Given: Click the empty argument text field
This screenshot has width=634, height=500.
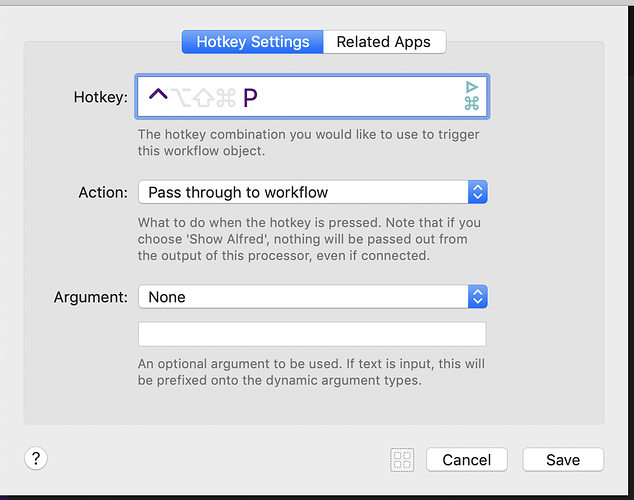Looking at the screenshot, I should 312,334.
